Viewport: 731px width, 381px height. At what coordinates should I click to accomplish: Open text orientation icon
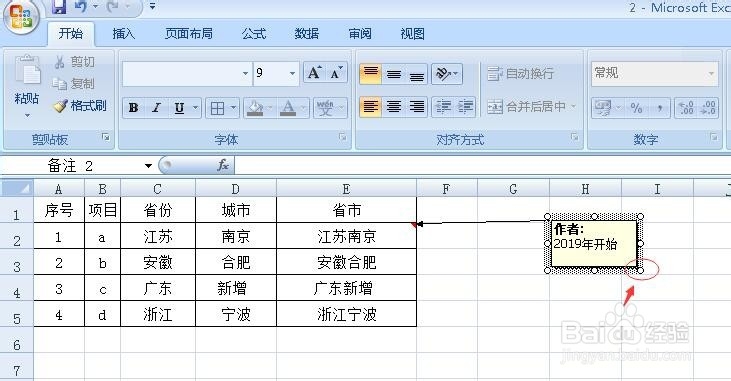coord(443,74)
